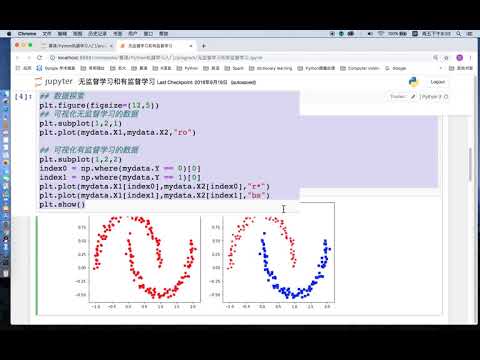Viewport: 480px width, 360px height.
Task: Open the Chrome profile avatar
Action: click(x=460, y=58)
